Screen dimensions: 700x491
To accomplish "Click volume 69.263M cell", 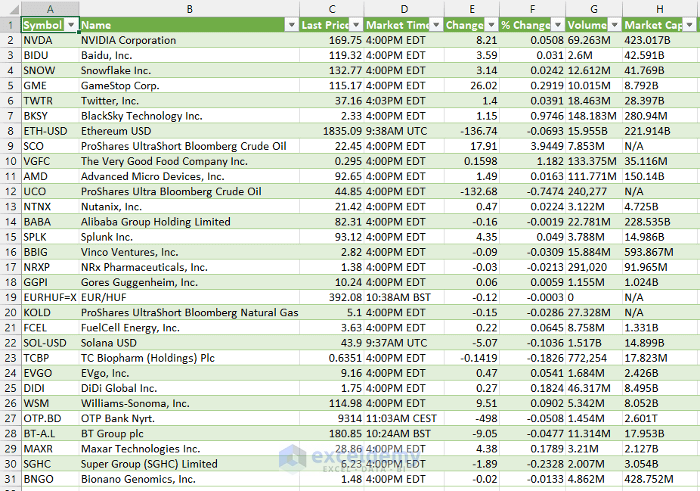I will click(x=594, y=41).
